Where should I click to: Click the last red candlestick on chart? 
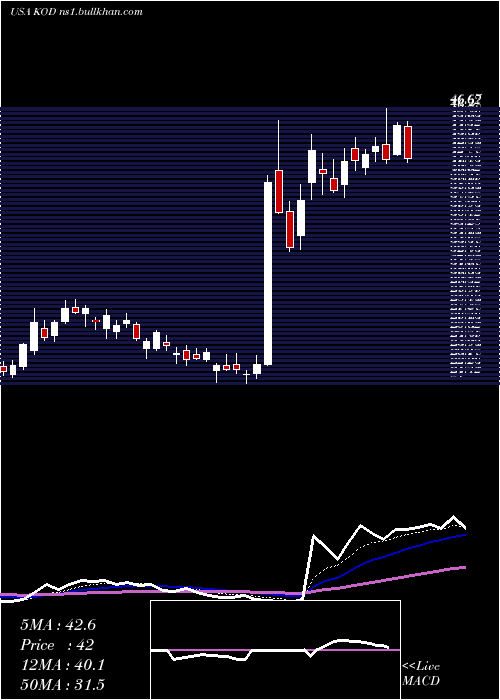[408, 142]
